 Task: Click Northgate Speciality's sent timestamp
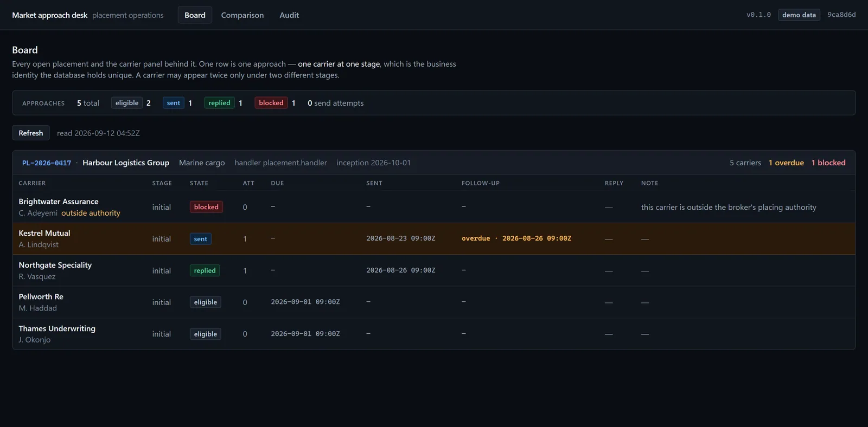401,270
